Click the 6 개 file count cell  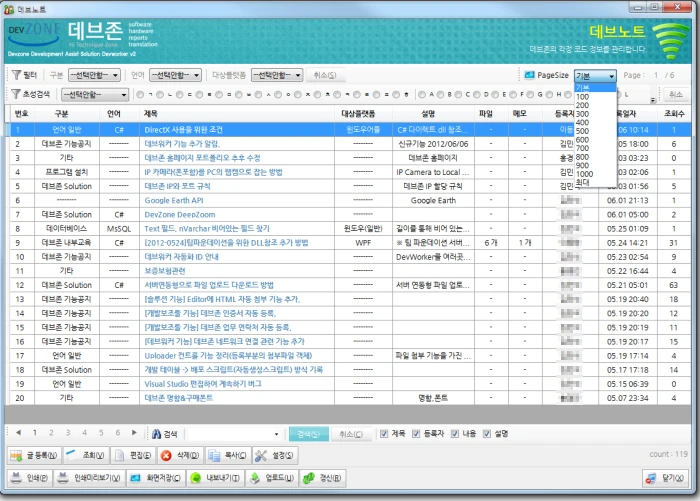(491, 242)
